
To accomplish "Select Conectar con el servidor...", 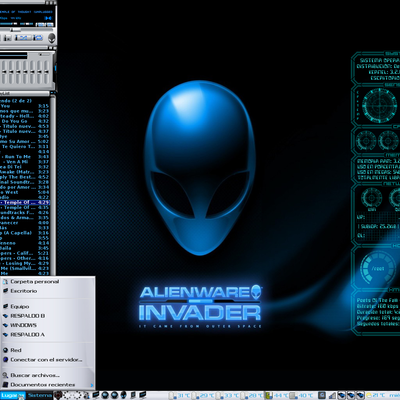I will [x=48, y=360].
